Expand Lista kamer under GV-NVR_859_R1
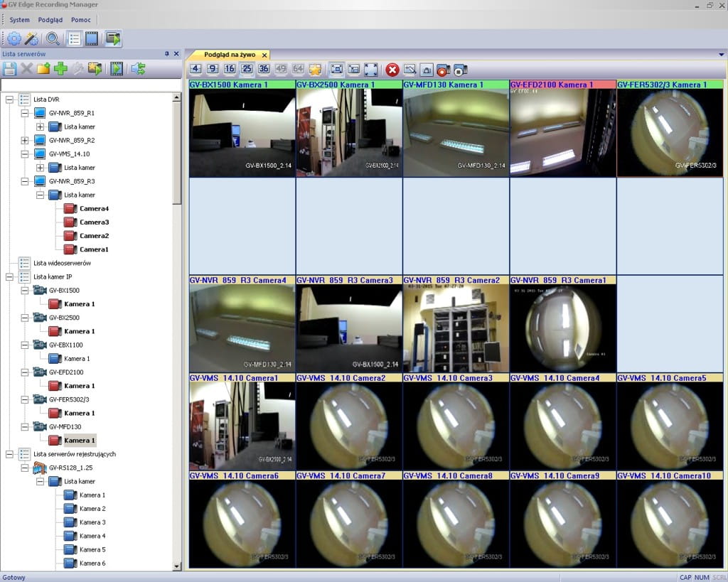 click(x=41, y=126)
